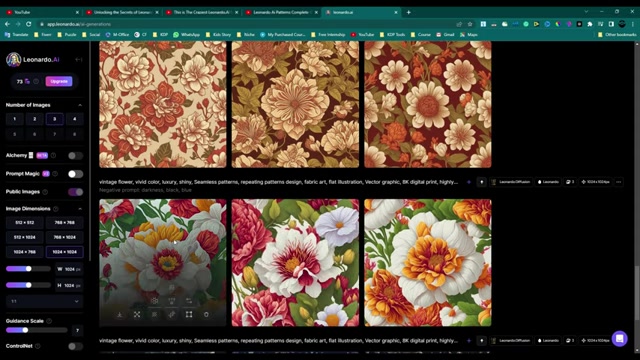Toggle the Alchemy switch

coord(76,156)
